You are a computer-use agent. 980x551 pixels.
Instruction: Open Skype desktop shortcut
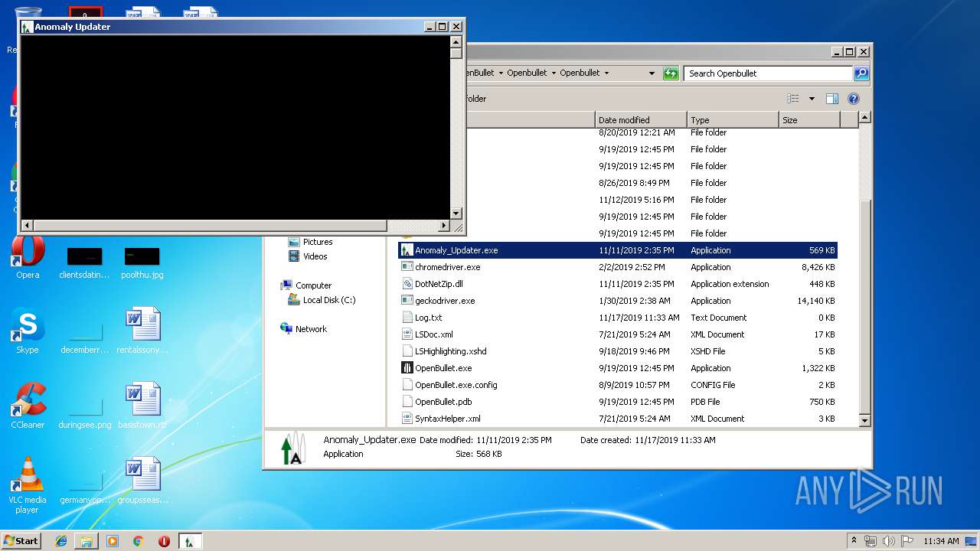28,331
